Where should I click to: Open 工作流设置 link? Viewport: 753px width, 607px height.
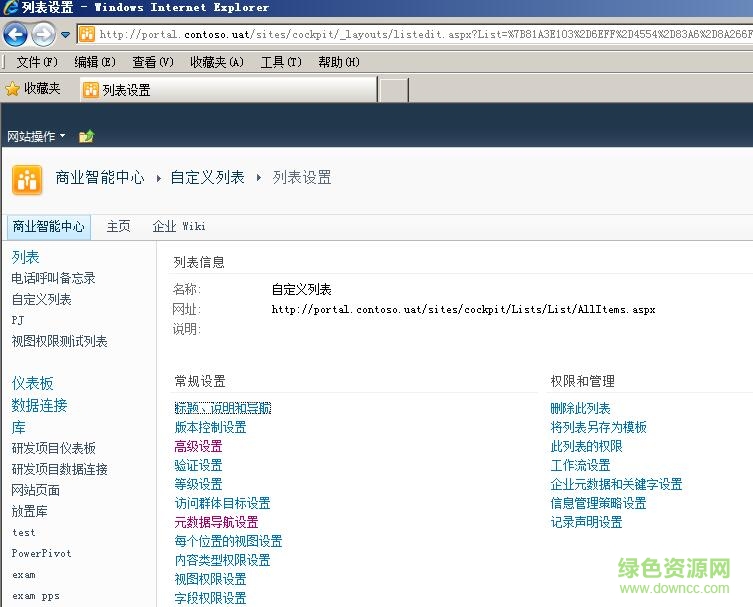580,465
